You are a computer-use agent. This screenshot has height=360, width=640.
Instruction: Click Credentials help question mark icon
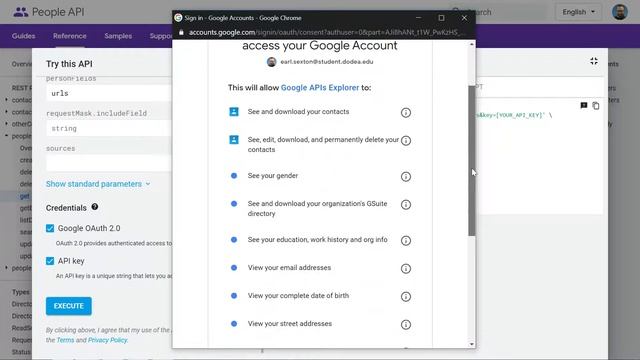pyautogui.click(x=95, y=207)
